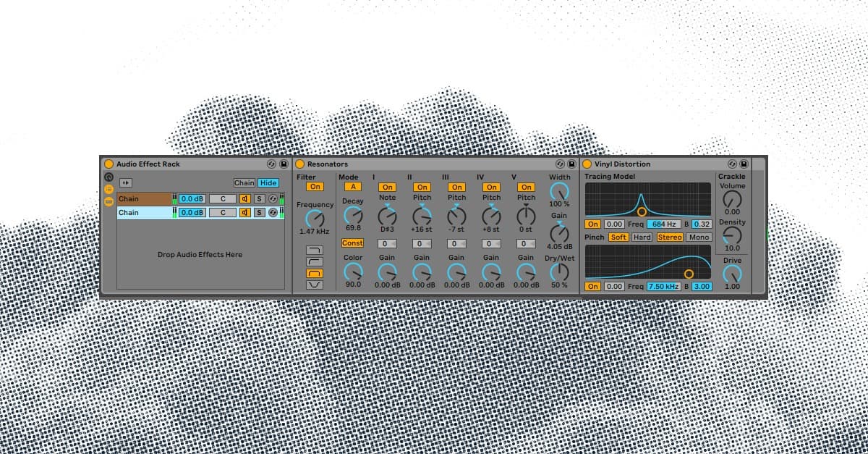Click resonator I fine tune field
868x454 pixels.
(x=387, y=244)
